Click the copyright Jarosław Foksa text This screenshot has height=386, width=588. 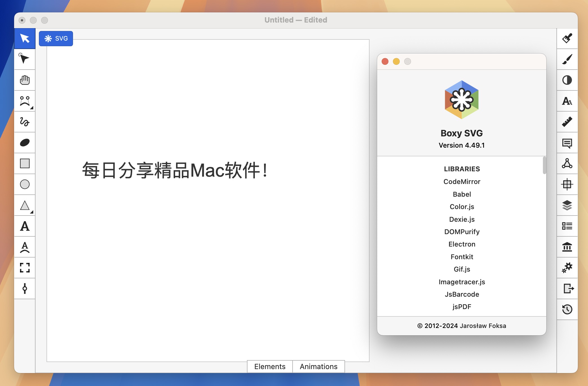click(462, 326)
